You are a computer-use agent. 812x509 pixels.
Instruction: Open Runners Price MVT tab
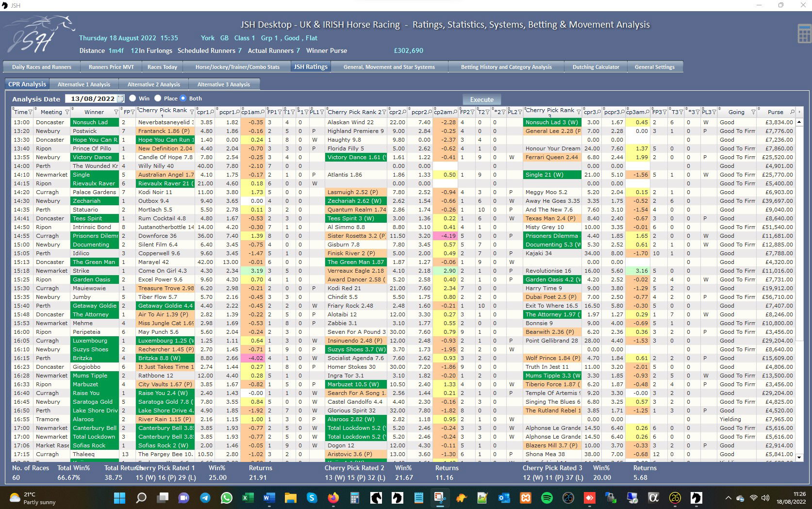111,67
